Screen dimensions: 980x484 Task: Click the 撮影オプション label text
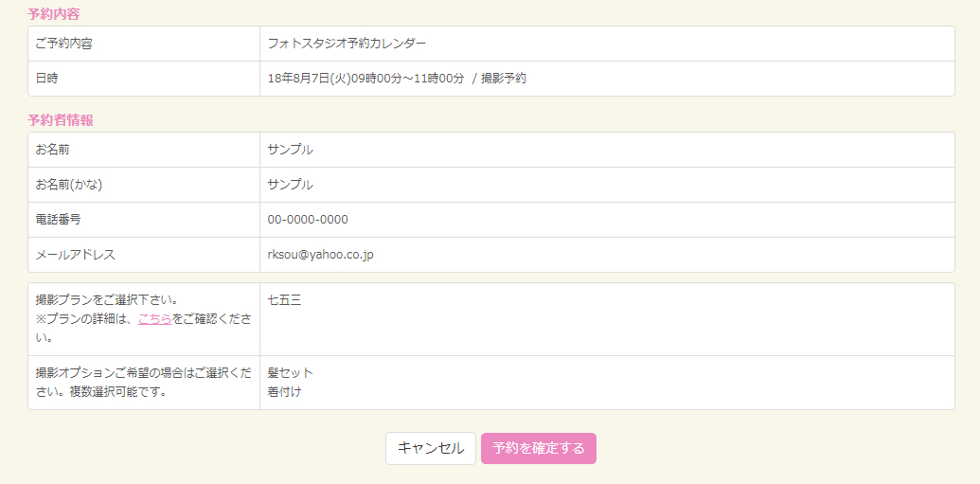pyautogui.click(x=142, y=373)
